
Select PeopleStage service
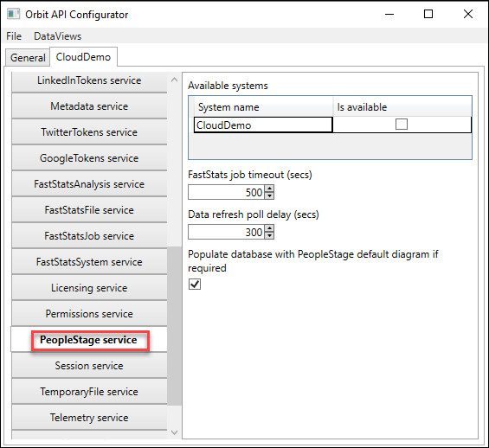click(x=89, y=340)
